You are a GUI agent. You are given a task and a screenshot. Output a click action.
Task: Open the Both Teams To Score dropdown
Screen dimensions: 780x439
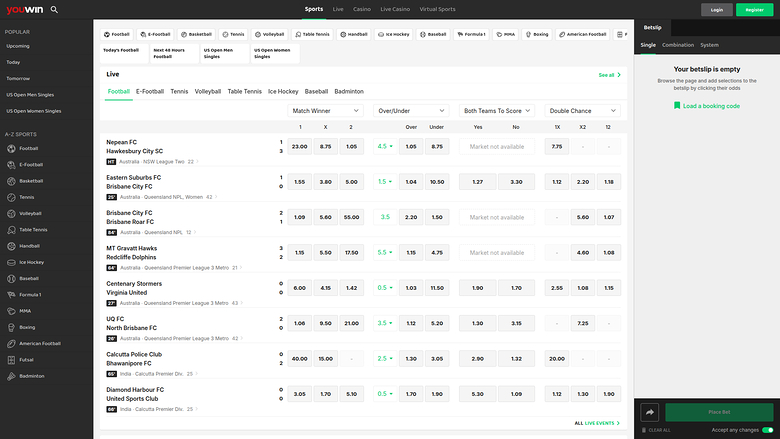pyautogui.click(x=497, y=111)
